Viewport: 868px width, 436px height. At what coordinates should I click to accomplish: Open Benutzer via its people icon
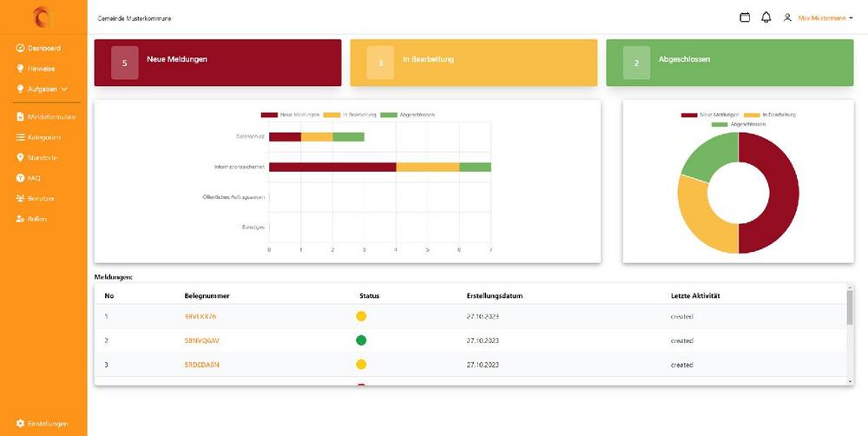click(21, 198)
